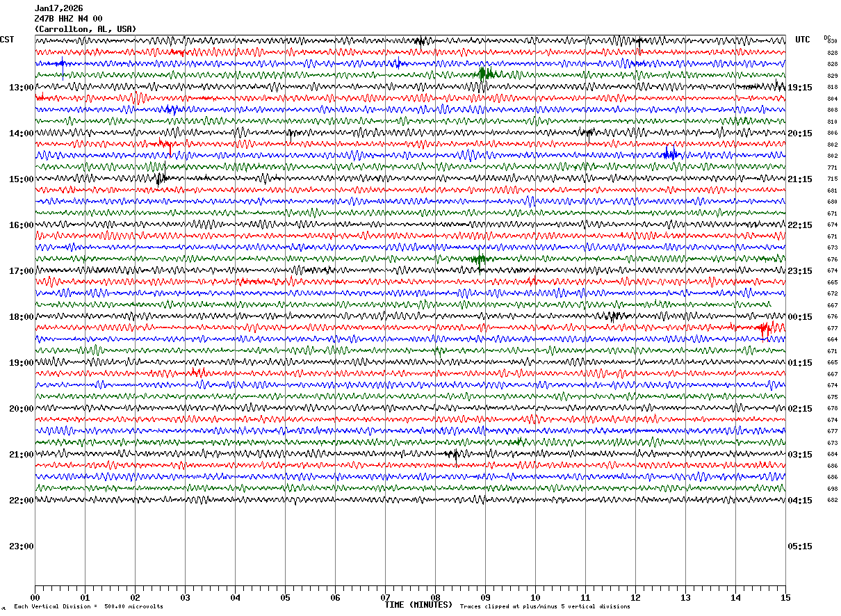Click the CST timezone label

7,40
